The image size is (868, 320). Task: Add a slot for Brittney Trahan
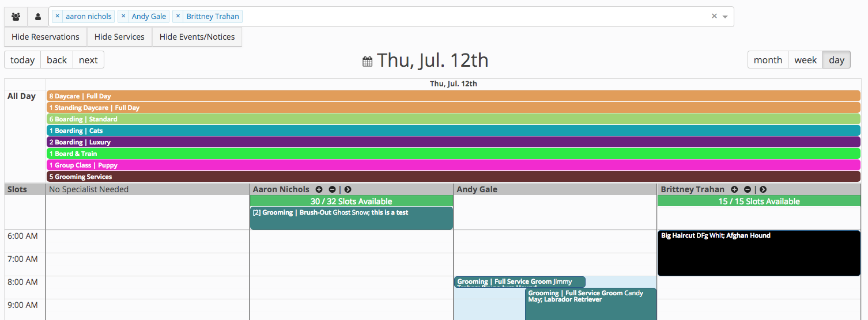734,189
